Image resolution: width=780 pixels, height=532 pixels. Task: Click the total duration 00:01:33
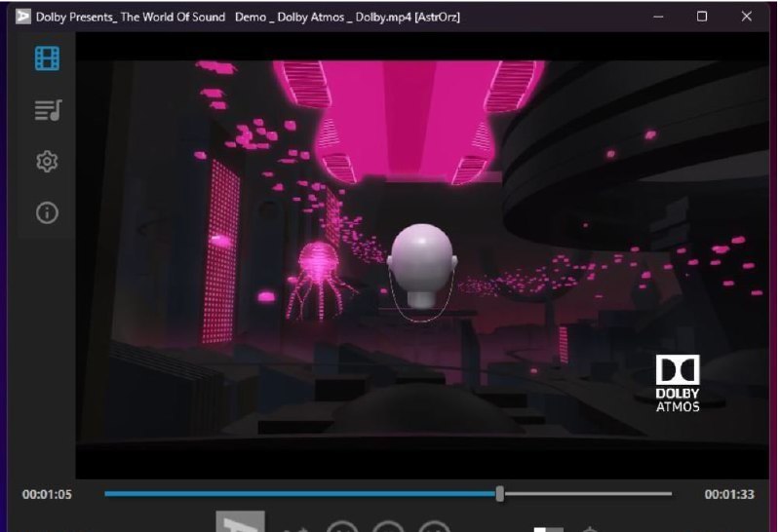coord(729,494)
